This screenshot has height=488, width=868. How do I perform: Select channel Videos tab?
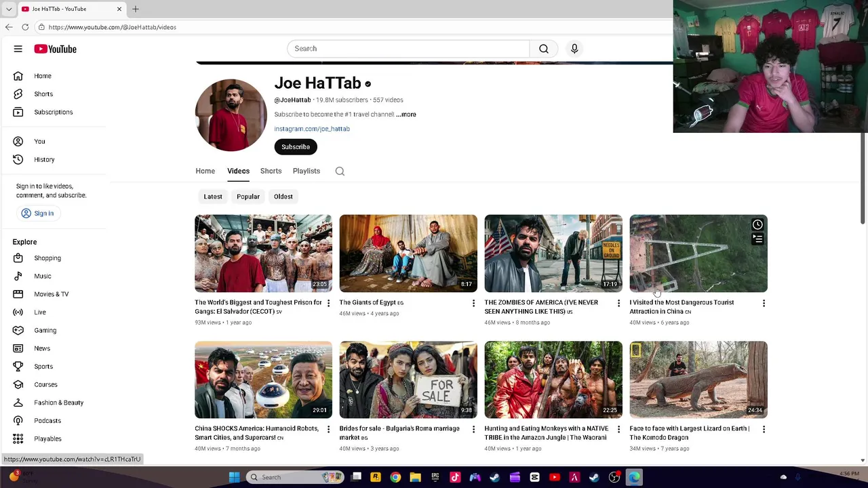point(238,171)
